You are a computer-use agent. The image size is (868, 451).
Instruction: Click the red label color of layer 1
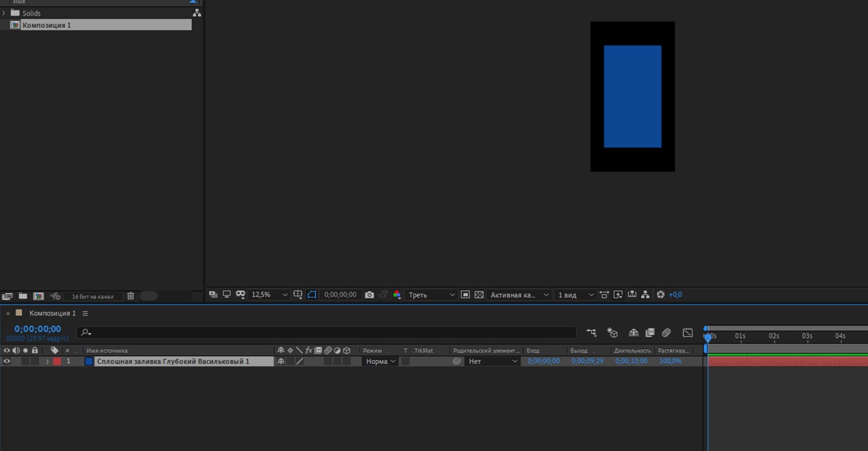pyautogui.click(x=57, y=361)
